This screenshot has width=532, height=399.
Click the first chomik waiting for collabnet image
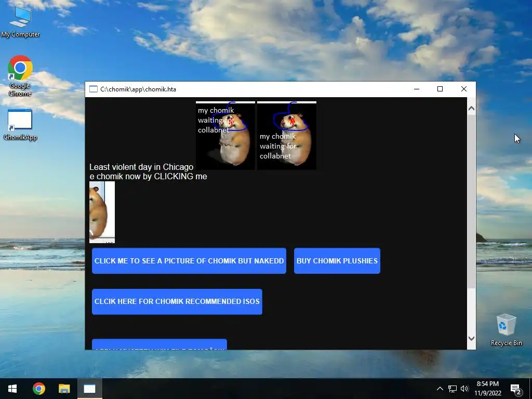click(225, 136)
